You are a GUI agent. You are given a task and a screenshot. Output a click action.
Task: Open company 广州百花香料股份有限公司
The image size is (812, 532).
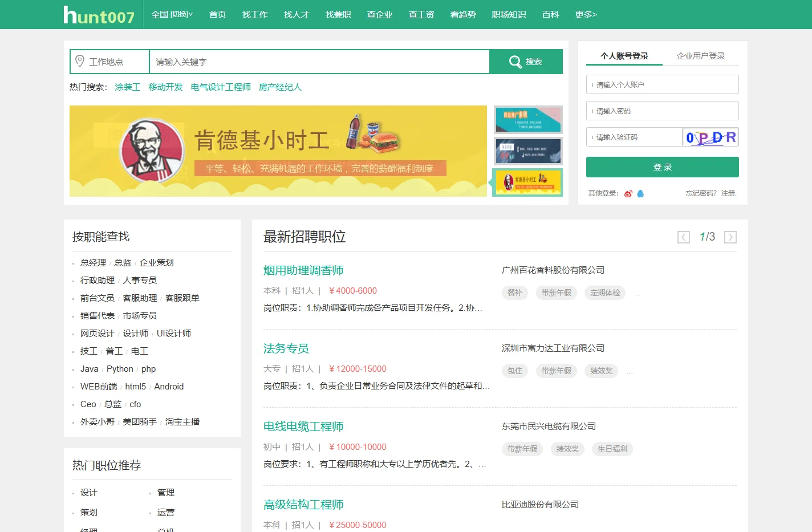tap(553, 270)
